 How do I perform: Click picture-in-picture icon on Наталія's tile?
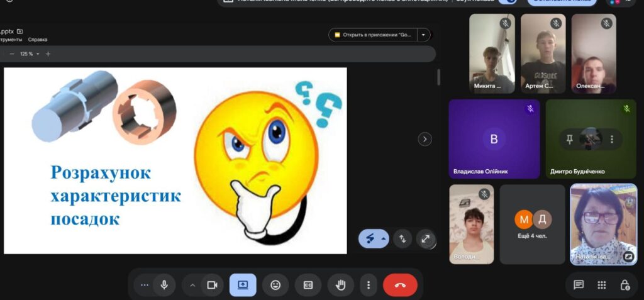628,257
